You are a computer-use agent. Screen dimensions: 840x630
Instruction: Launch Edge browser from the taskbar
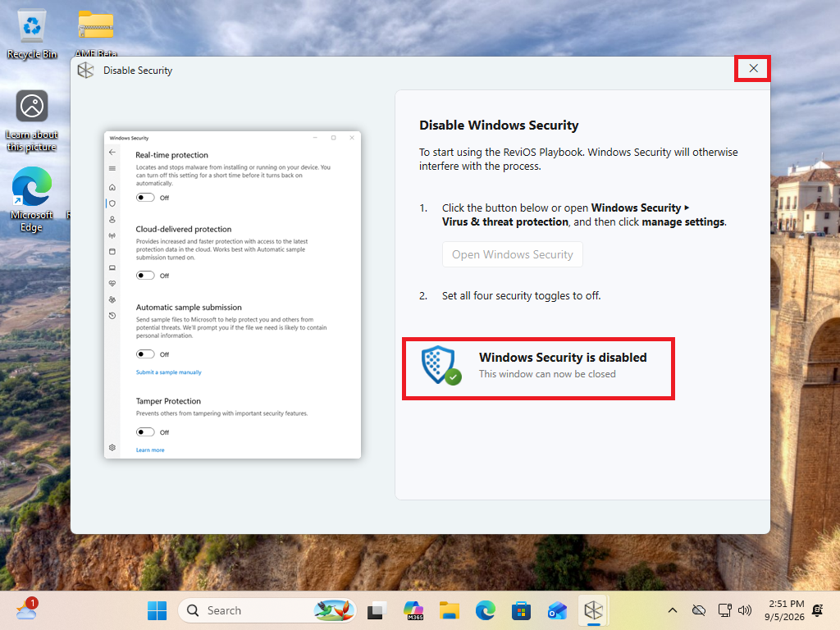[486, 610]
